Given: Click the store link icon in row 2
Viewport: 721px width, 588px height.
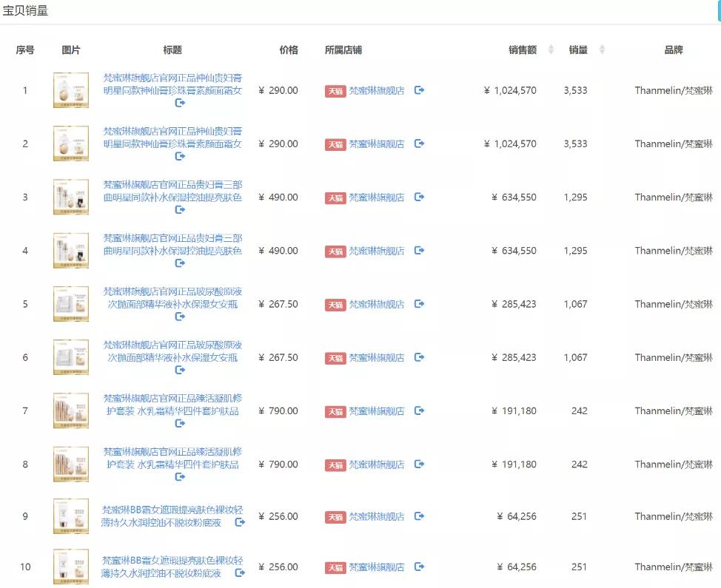Looking at the screenshot, I should [x=419, y=143].
